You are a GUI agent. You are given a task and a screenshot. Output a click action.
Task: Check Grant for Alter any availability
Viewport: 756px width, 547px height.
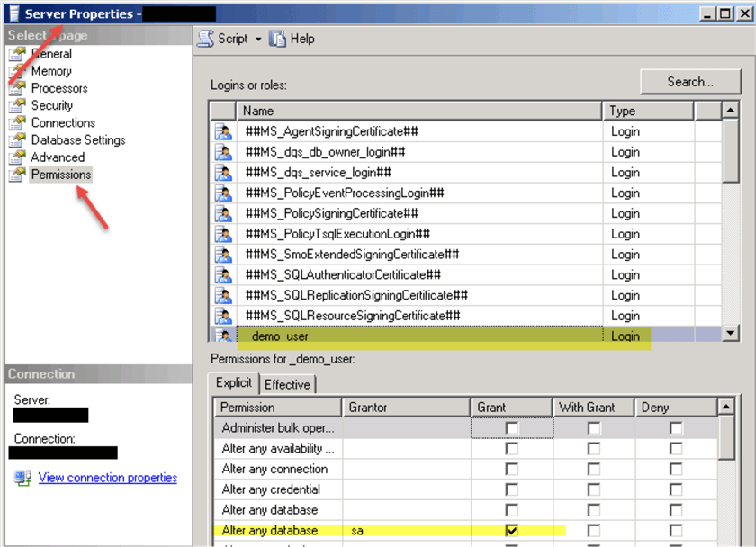[x=511, y=449]
